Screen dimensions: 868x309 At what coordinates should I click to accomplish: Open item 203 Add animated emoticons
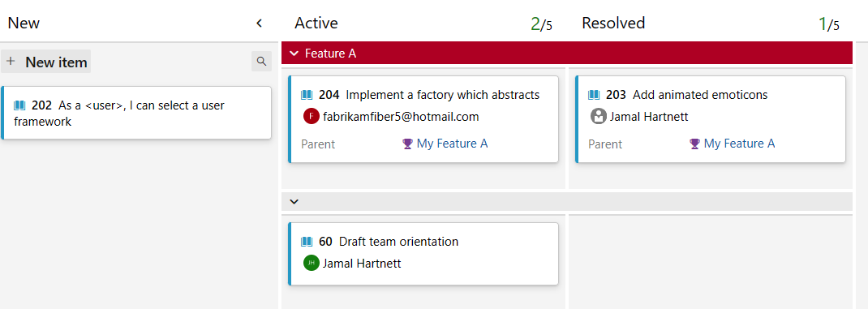click(x=687, y=95)
